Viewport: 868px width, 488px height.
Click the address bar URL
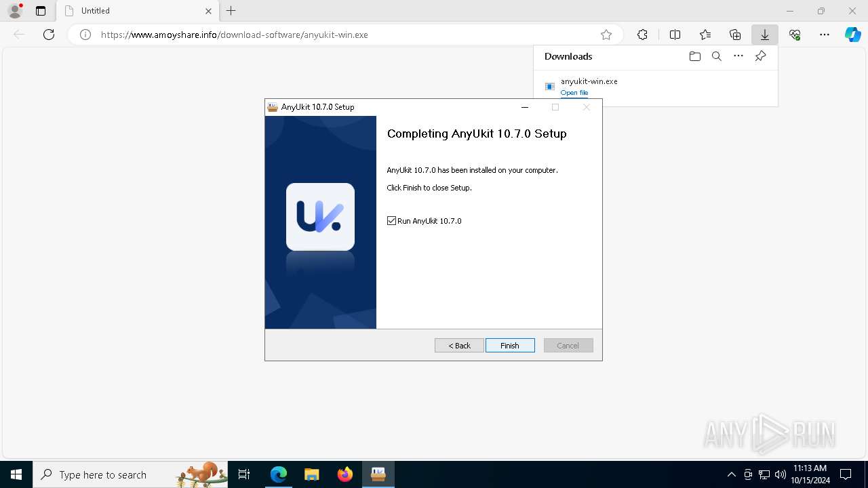(235, 35)
